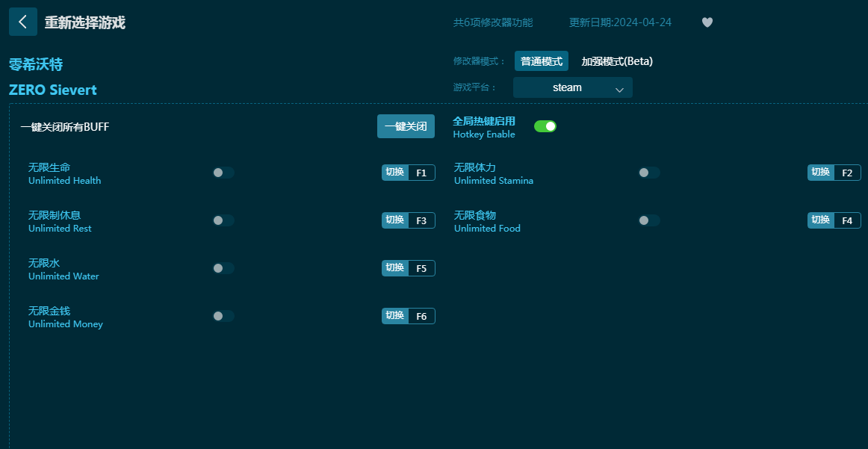Image resolution: width=868 pixels, height=449 pixels.
Task: Click the F4 key field
Action: (847, 220)
